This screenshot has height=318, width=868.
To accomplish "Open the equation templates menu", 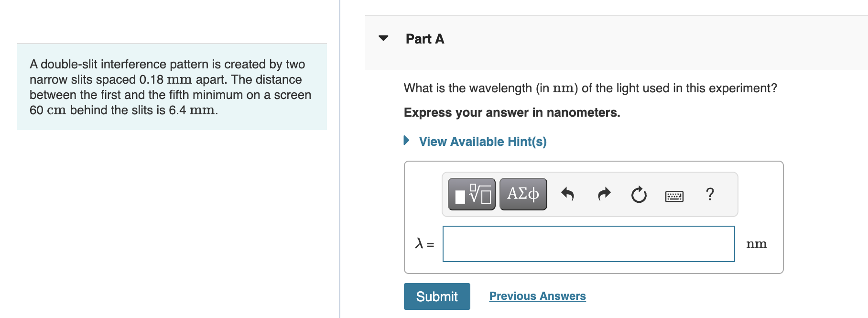I will pyautogui.click(x=471, y=194).
